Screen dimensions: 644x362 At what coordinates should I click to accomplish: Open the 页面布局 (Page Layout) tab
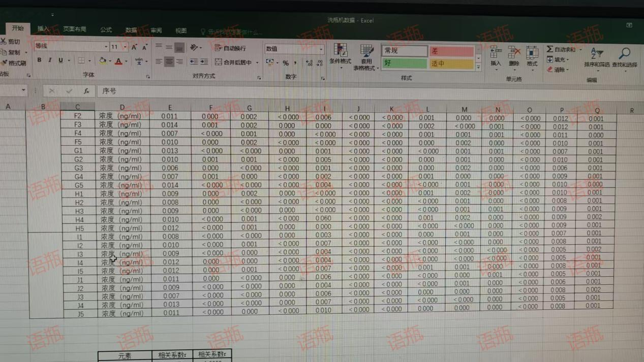tap(75, 29)
